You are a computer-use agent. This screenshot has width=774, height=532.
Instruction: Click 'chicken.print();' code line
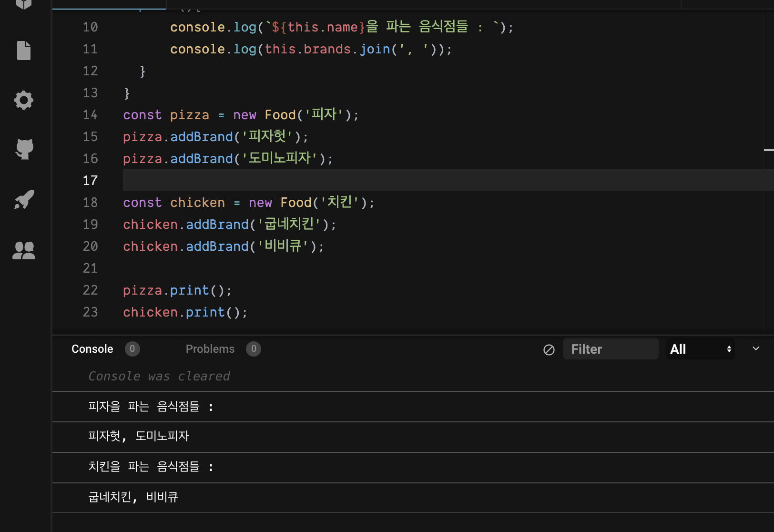185,312
